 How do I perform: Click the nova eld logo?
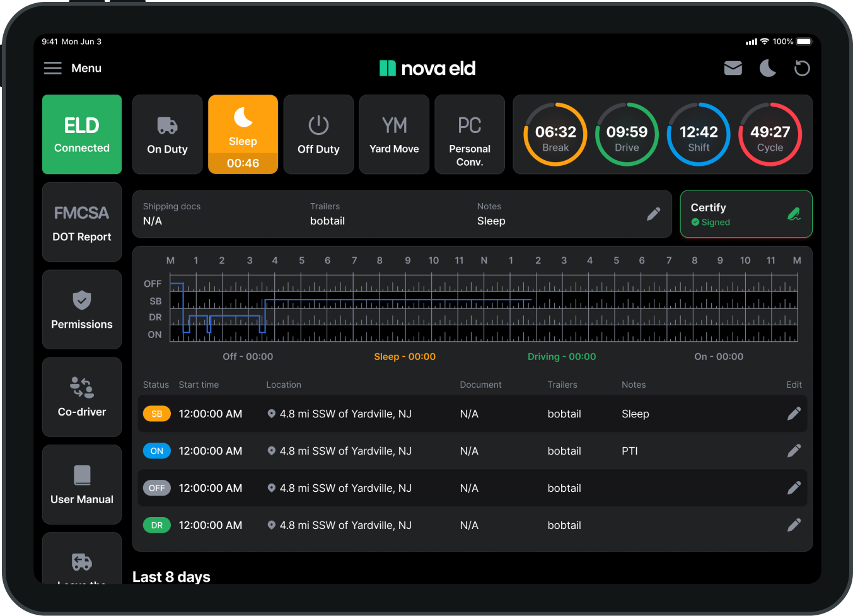[427, 68]
